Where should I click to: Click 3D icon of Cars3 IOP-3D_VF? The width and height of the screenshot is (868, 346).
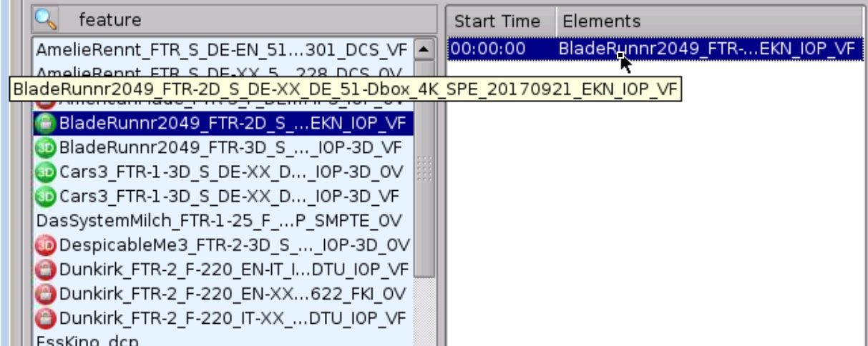[x=46, y=196]
